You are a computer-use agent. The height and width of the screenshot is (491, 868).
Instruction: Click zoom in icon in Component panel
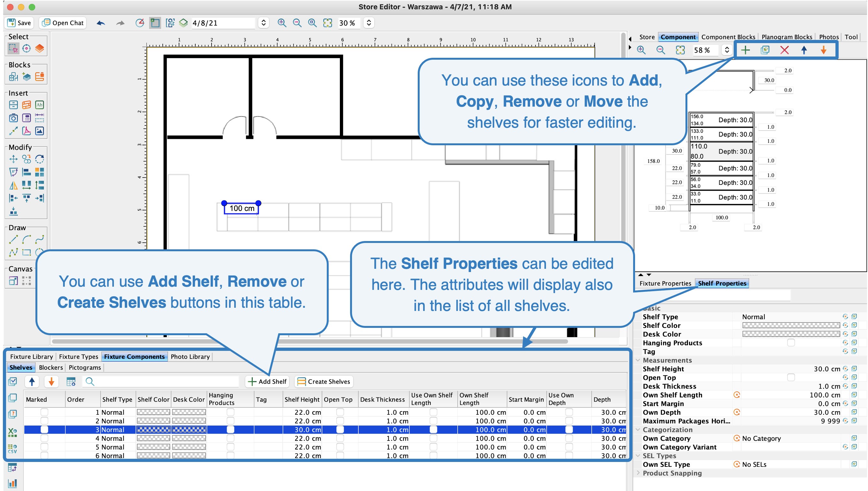[641, 50]
